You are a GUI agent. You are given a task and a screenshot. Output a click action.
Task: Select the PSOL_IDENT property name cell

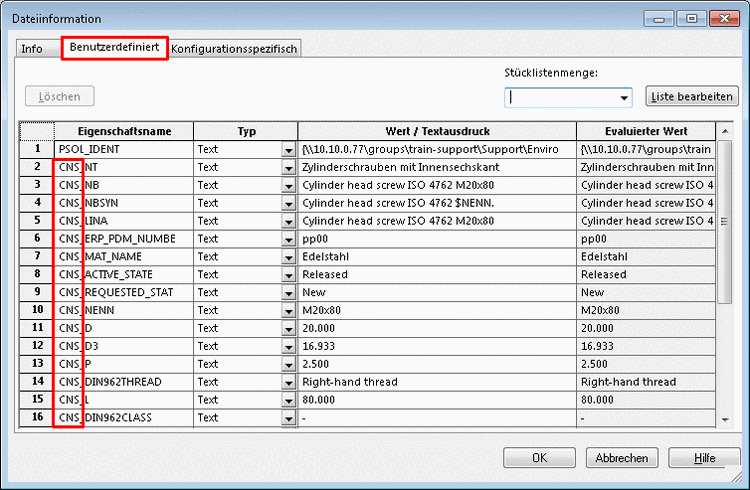click(x=124, y=149)
